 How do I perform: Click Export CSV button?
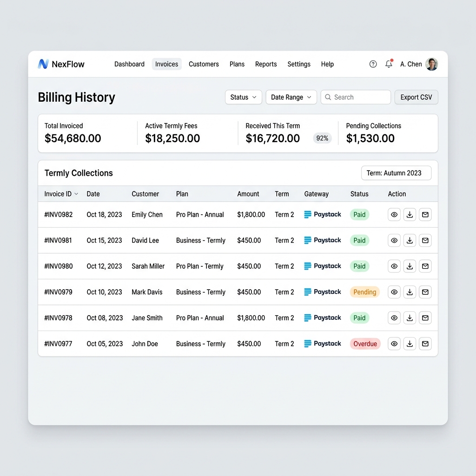[x=416, y=97]
